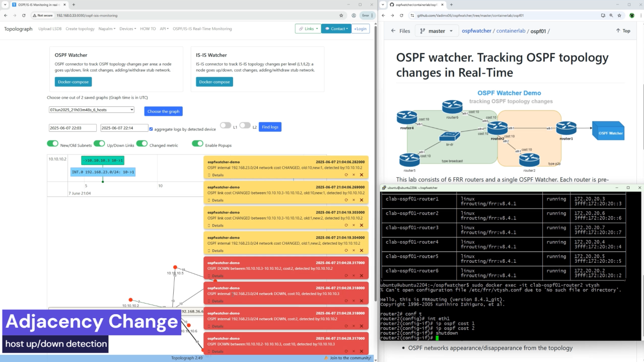Dismiss the 21:04:19.303000 link cost CHANGED popup
The width and height of the screenshot is (644, 362).
pos(361,225)
